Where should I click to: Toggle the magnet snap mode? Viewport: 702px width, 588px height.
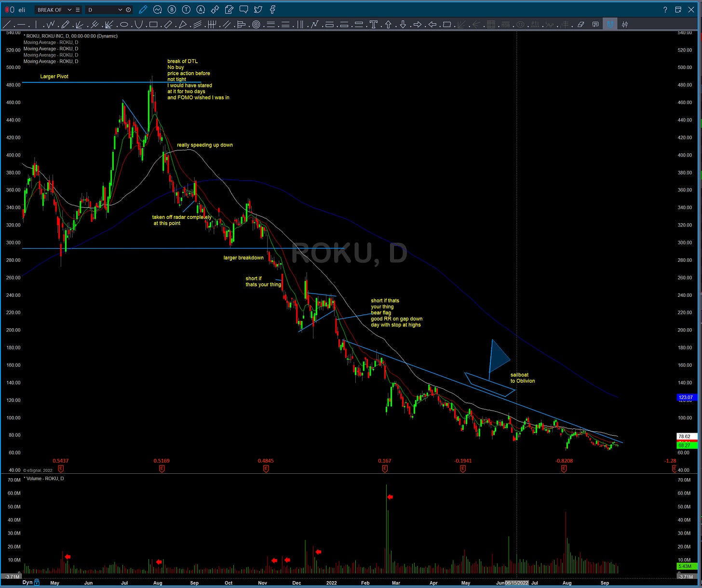(x=610, y=24)
